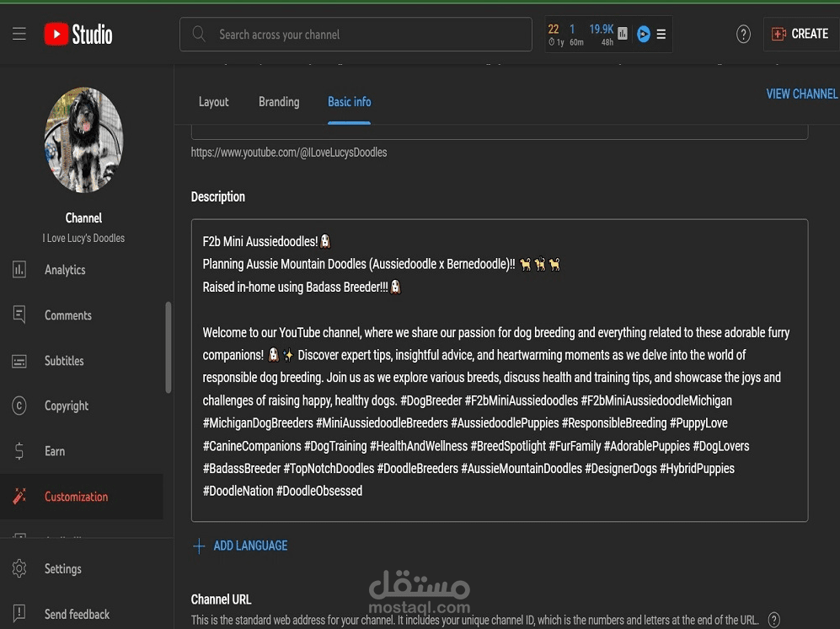Image resolution: width=840 pixels, height=629 pixels.
Task: Click the stats bar chart icon in top bar
Action: click(x=622, y=33)
